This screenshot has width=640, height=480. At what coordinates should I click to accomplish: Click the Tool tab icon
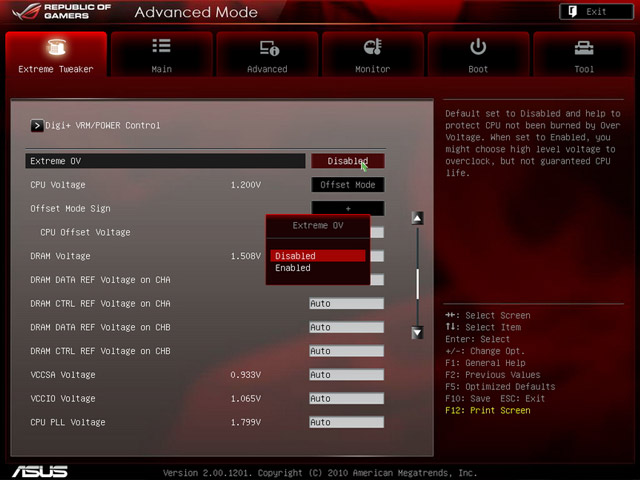584,48
